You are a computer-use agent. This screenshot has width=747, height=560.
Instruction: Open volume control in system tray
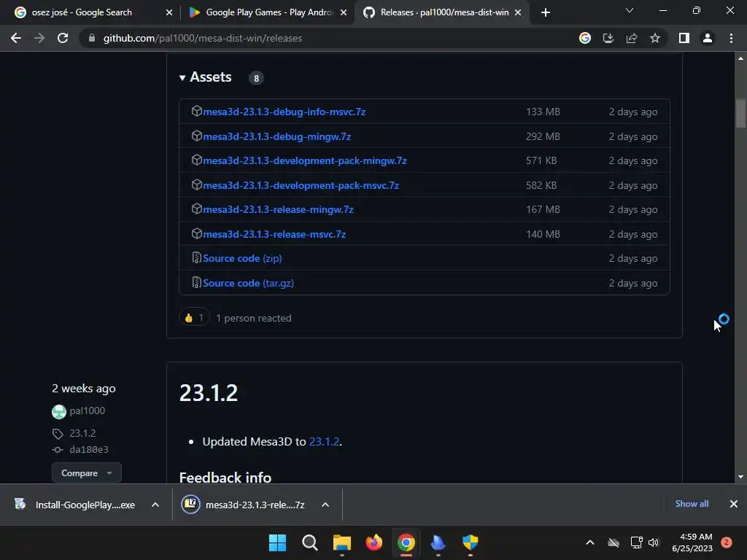(654, 542)
